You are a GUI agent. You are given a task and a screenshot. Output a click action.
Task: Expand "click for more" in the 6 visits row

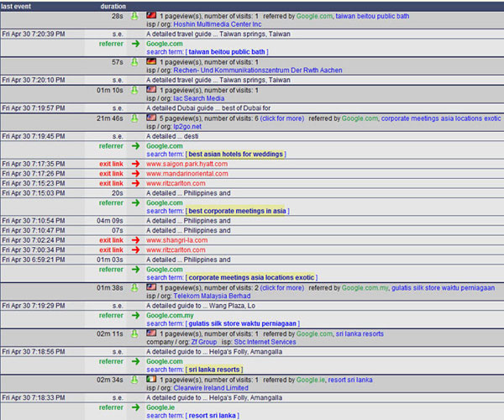pyautogui.click(x=282, y=118)
